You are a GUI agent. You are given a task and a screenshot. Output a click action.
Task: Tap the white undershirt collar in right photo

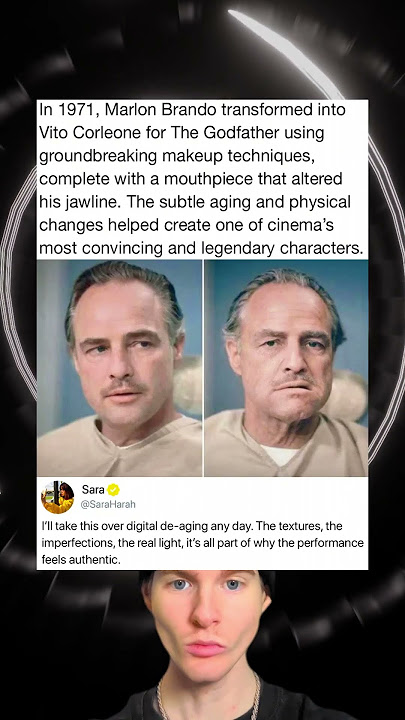tap(281, 455)
